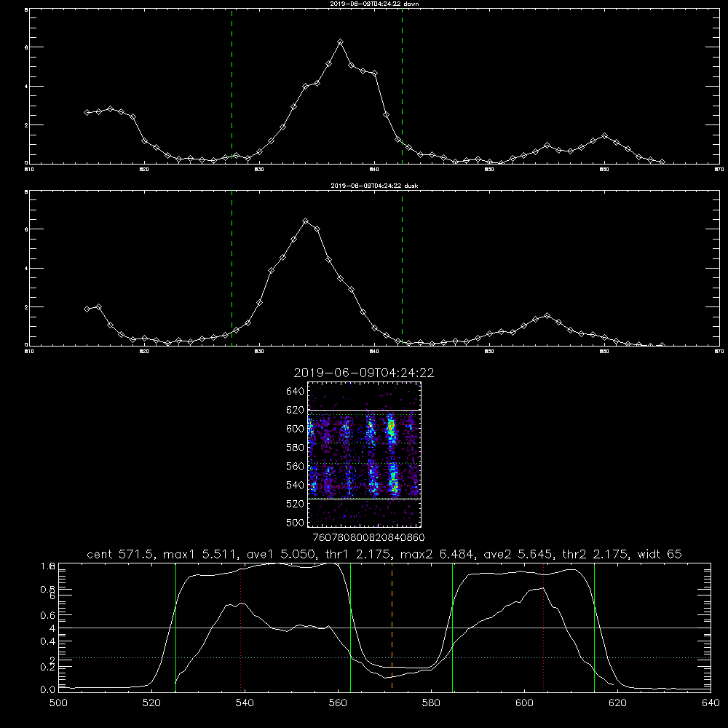
Task: Click the '600' x-axis label of bottom plot
Action: pos(525,703)
